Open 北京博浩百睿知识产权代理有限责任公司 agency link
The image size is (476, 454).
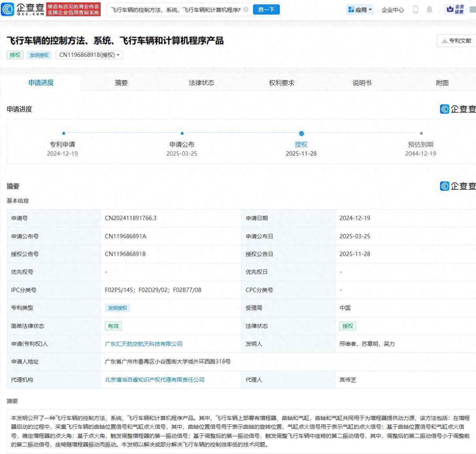pos(154,380)
